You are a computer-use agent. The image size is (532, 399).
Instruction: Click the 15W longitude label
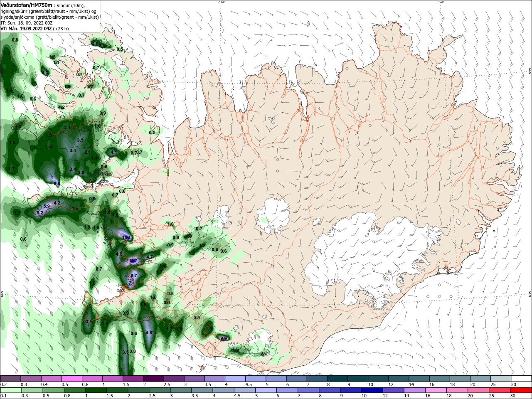tap(440, 2)
